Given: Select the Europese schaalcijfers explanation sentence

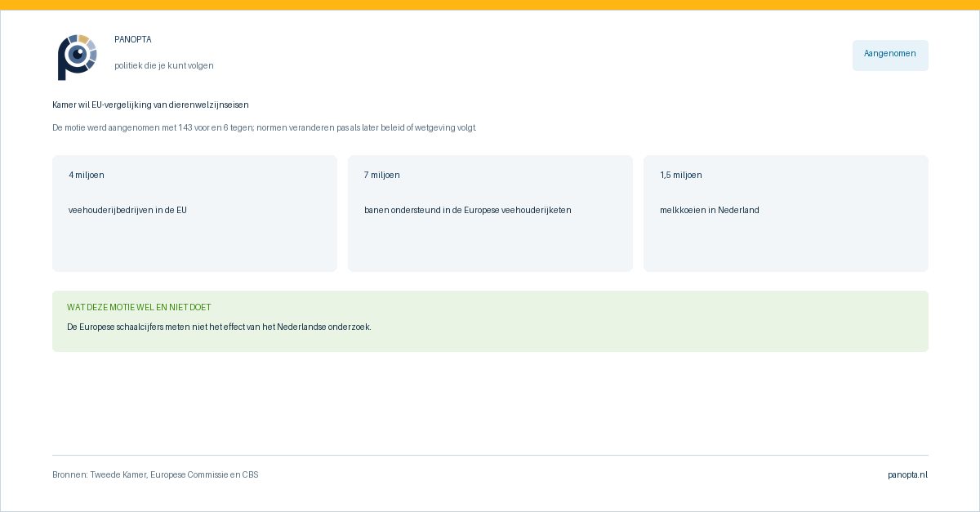Looking at the screenshot, I should 219,327.
